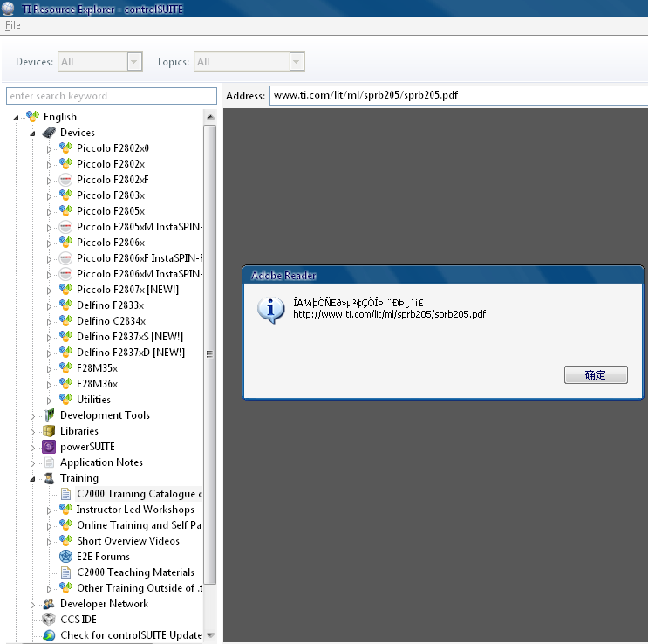Expand the Libraries node
This screenshot has width=648, height=644.
[32, 432]
